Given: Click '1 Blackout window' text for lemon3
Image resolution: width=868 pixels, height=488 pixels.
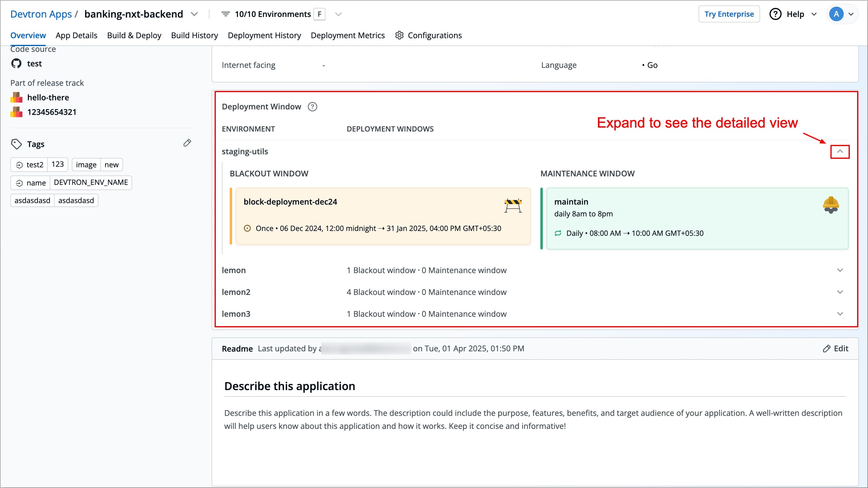Looking at the screenshot, I should tap(381, 314).
